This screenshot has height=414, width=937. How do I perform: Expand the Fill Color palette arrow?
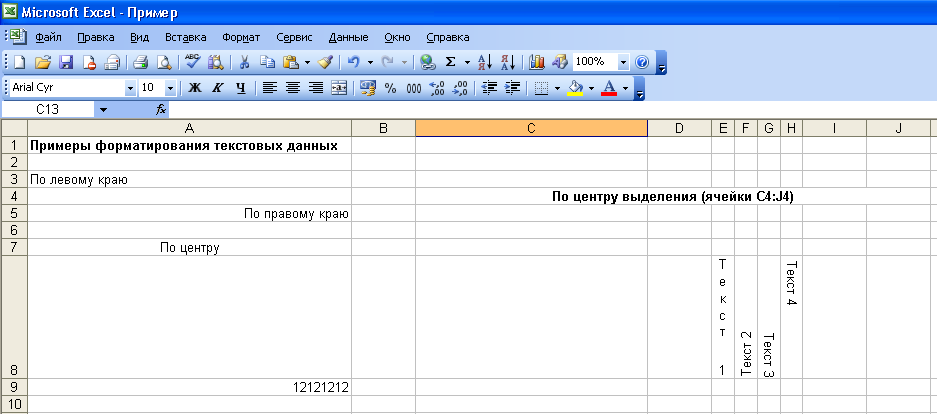[592, 88]
